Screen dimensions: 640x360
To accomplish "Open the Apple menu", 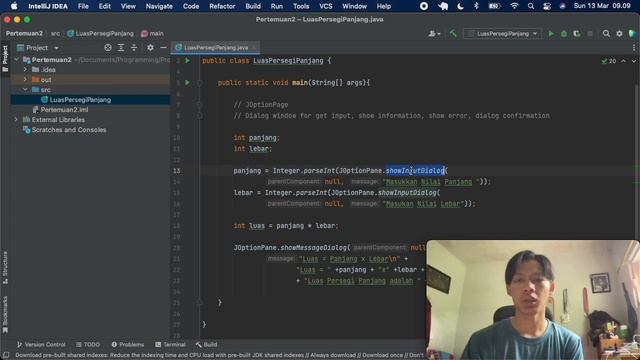I will [x=14, y=6].
